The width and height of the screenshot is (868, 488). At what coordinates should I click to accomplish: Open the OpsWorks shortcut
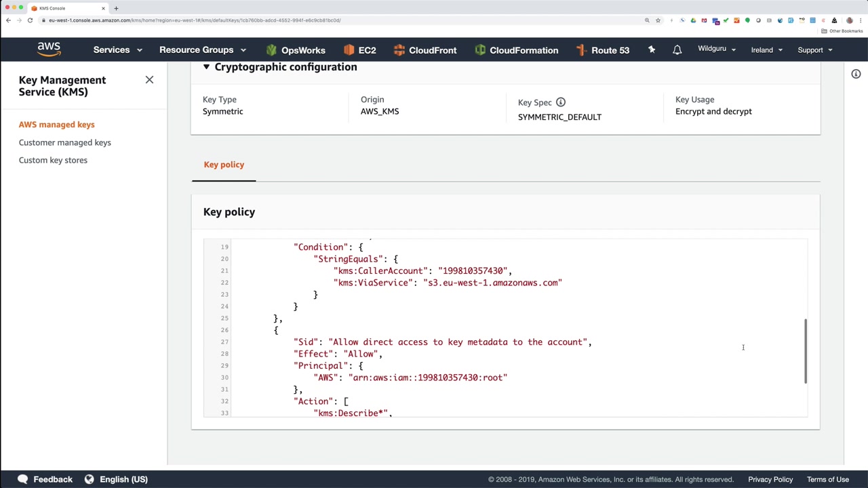(x=296, y=50)
